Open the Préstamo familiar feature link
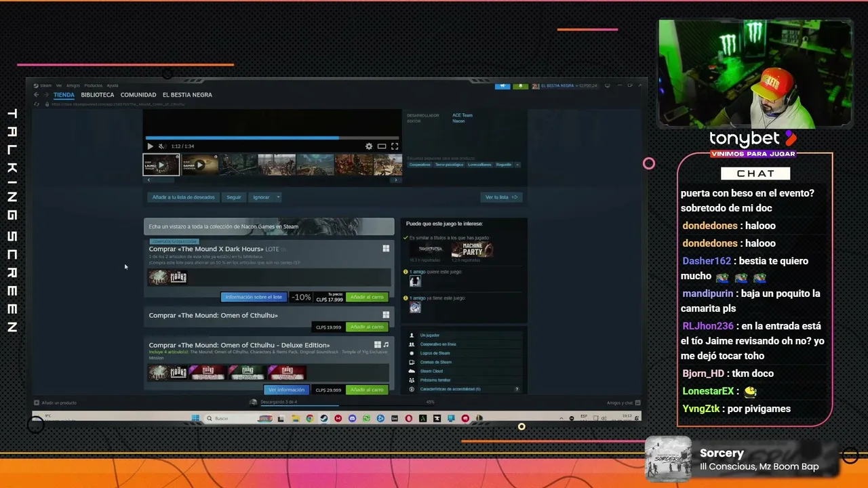Screen dimensions: 868x488 [434, 380]
